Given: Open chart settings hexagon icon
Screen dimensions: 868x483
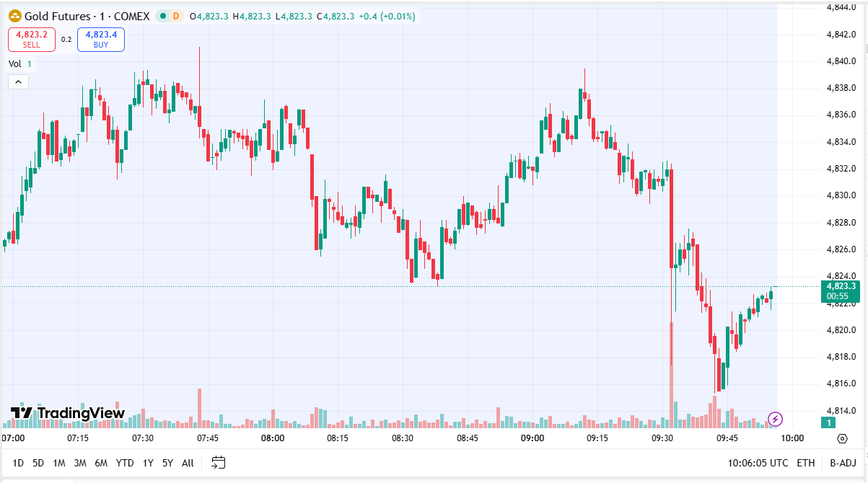Looking at the screenshot, I should 842,438.
